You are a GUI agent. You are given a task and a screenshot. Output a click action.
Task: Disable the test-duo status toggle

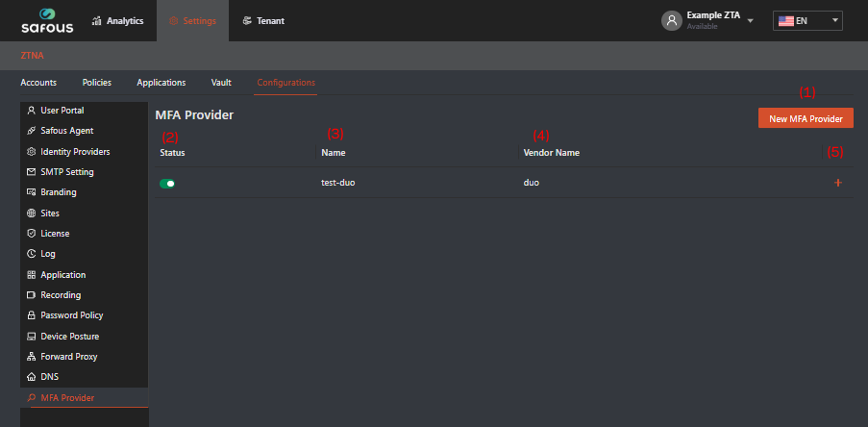tap(167, 183)
